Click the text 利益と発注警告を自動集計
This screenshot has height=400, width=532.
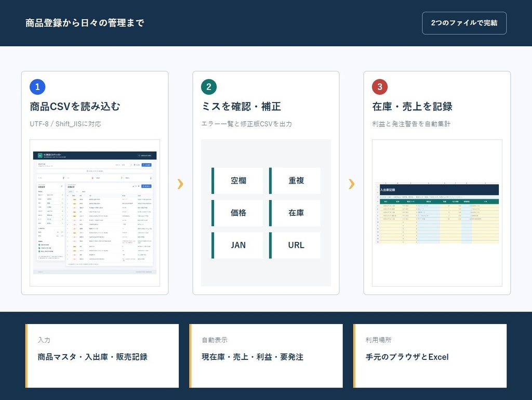411,124
